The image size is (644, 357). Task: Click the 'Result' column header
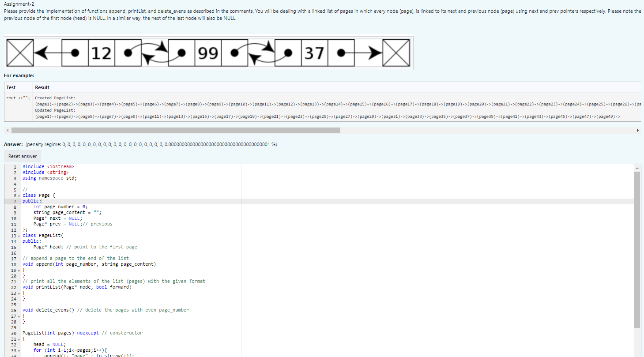[42, 87]
